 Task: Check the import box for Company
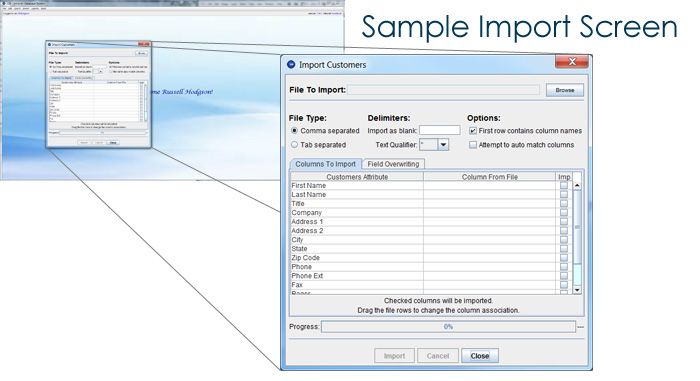tap(564, 213)
